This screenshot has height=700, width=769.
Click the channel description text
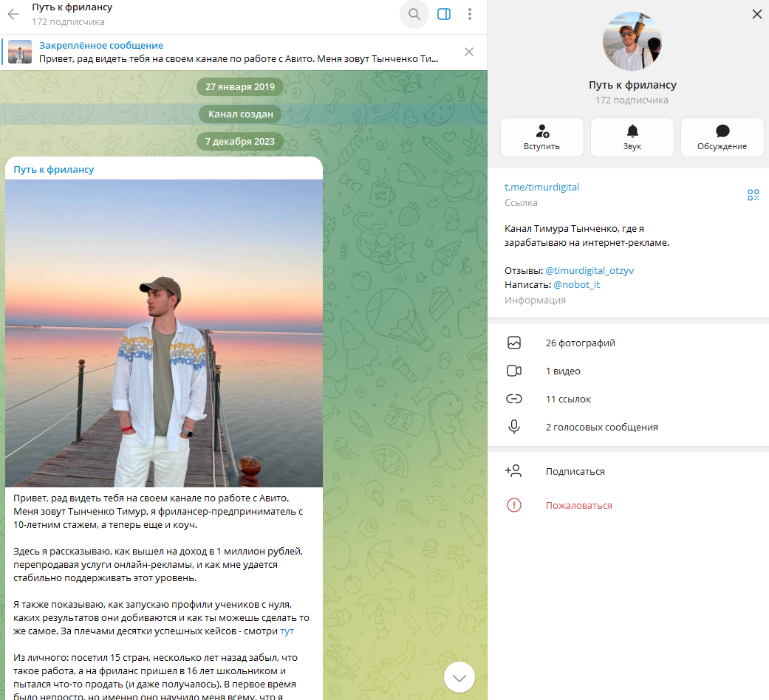[x=587, y=236]
